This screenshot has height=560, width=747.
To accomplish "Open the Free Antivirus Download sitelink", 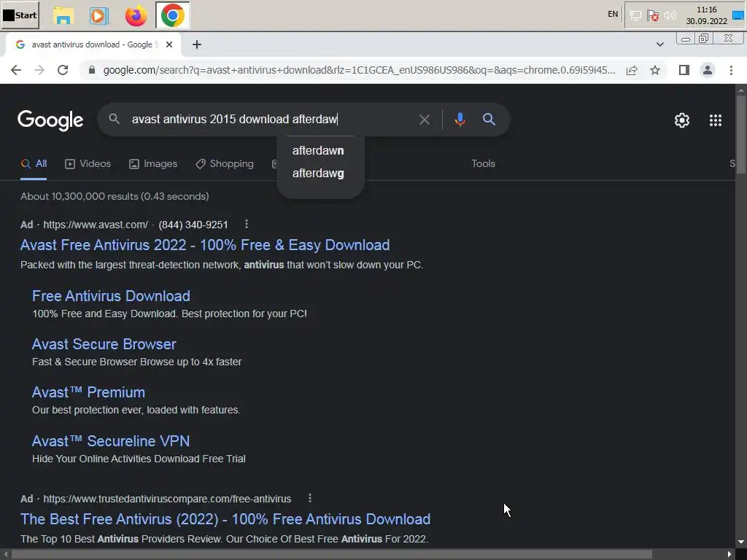I will click(111, 296).
